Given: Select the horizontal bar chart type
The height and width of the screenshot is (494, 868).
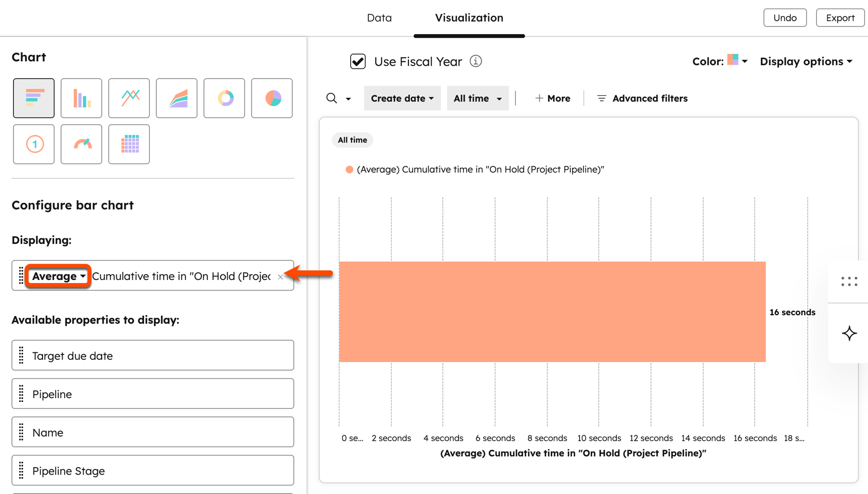Looking at the screenshot, I should tap(33, 98).
